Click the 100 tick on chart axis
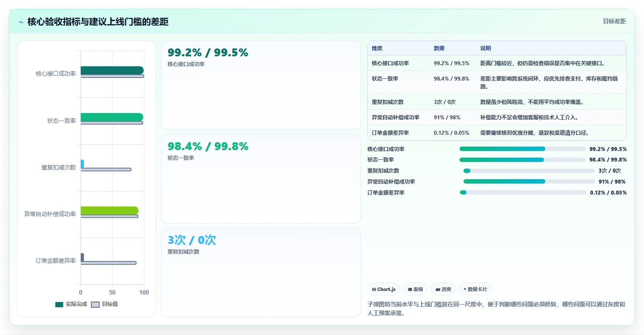Viewport: 644px width, 335px height. 144,292
